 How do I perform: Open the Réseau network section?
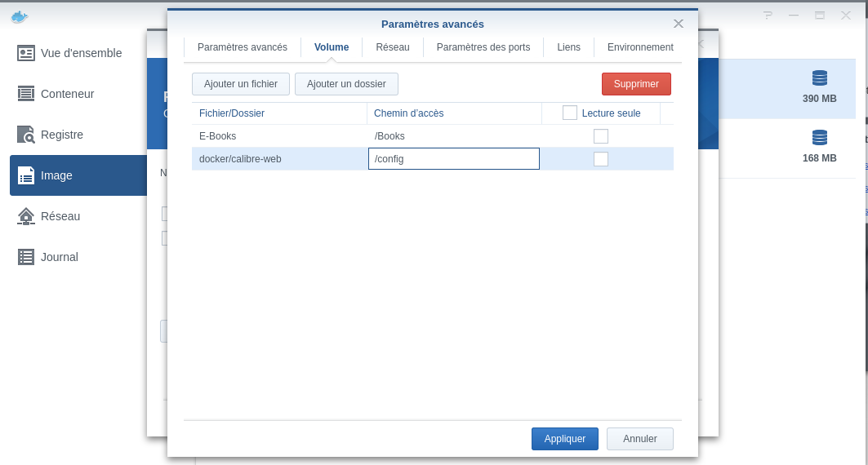coord(60,216)
